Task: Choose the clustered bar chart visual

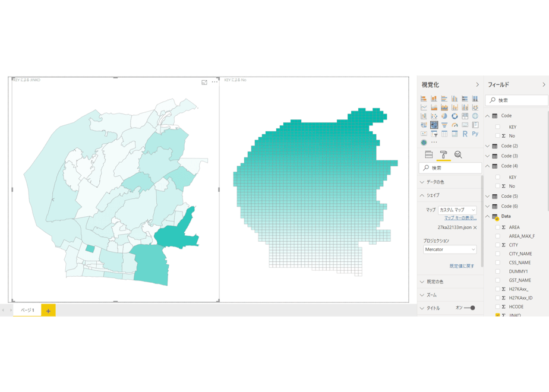Action: point(444,99)
